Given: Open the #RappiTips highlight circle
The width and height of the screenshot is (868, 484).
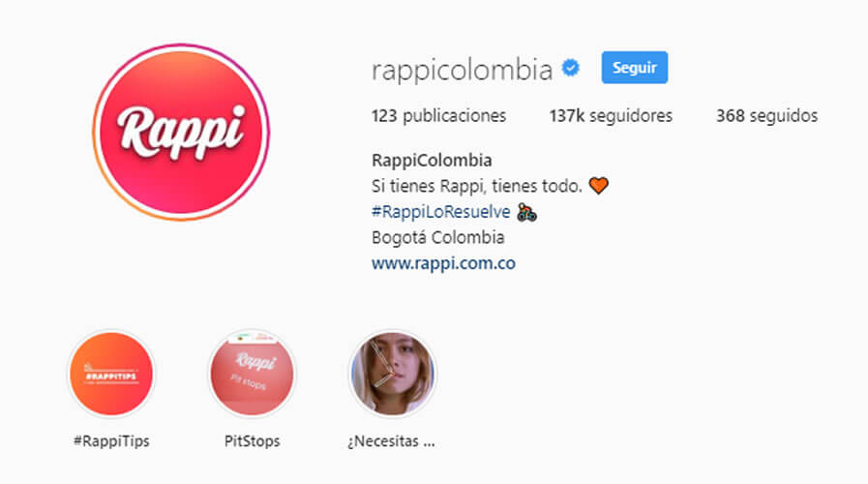Looking at the screenshot, I should coord(111,374).
